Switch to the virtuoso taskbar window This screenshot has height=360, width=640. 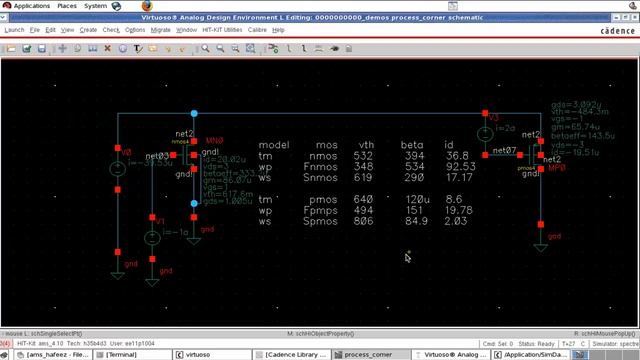coord(212,354)
